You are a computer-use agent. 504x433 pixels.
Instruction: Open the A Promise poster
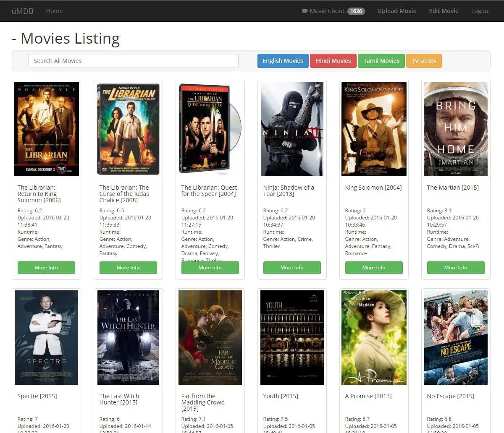click(x=374, y=337)
